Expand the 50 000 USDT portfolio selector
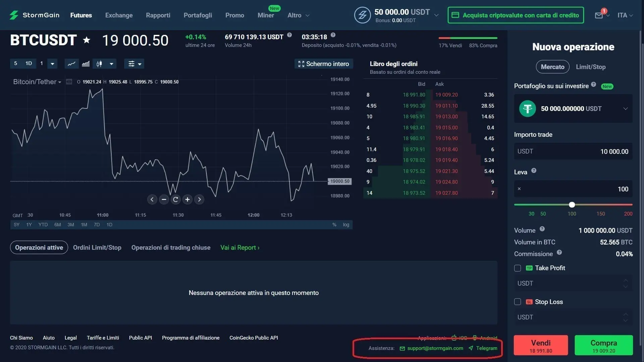This screenshot has width=644, height=362. point(625,108)
